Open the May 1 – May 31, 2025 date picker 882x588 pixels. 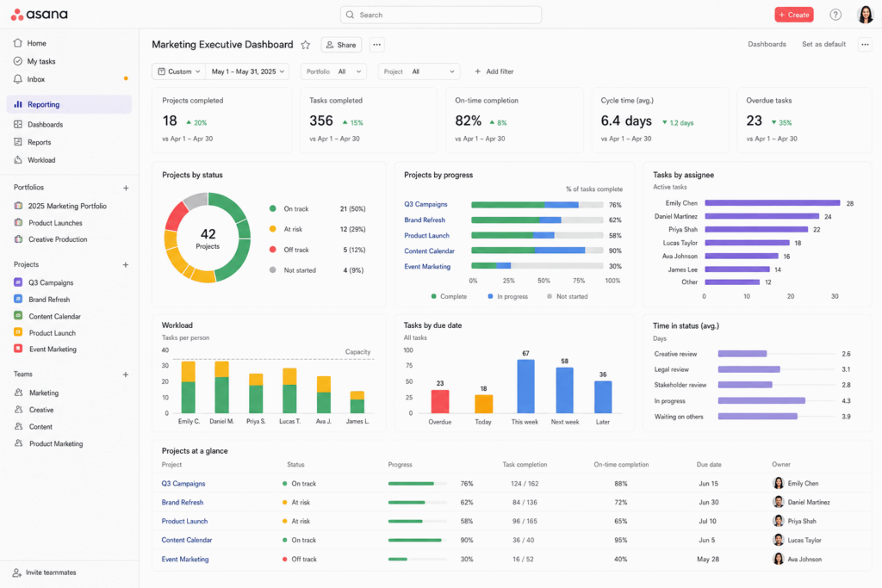248,71
